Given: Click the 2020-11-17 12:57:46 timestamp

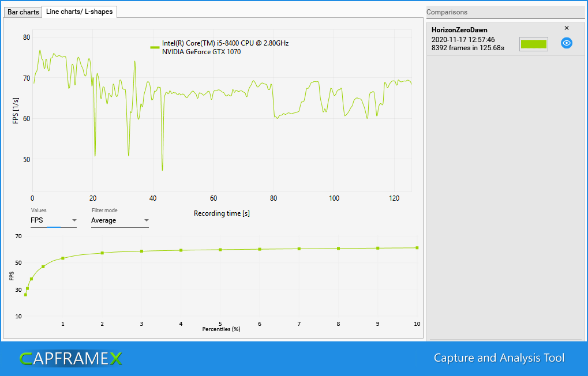Looking at the screenshot, I should pyautogui.click(x=463, y=40).
